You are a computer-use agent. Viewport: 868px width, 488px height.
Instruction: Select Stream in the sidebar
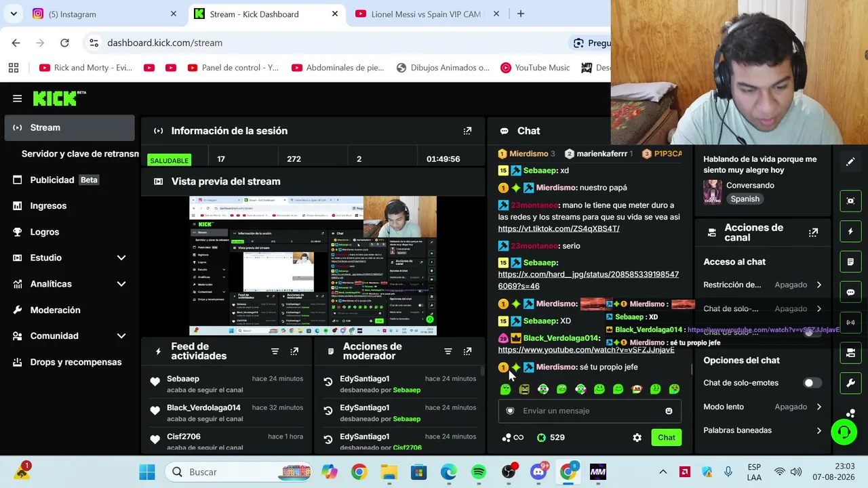(x=70, y=127)
